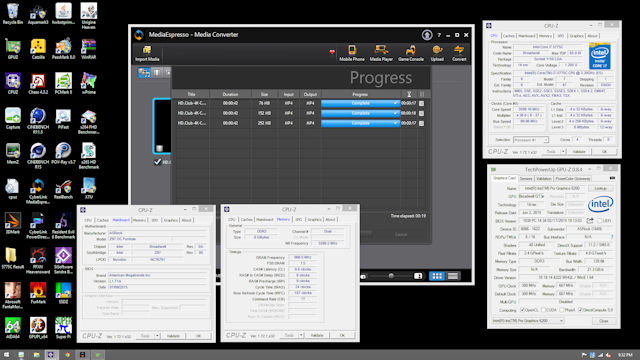
Task: Toggle the CUDA checkbox in GPU-Z
Action: click(543, 310)
